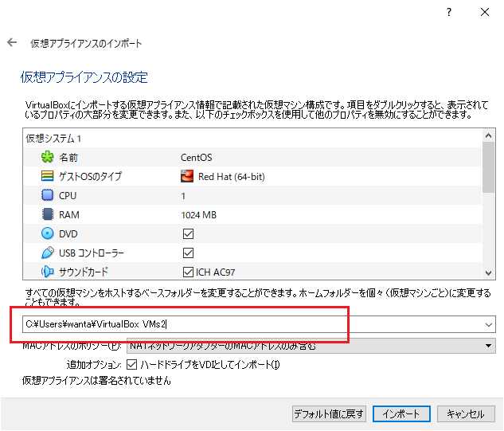
Task: Select the Red Hat (64-bit) value
Action: point(232,177)
